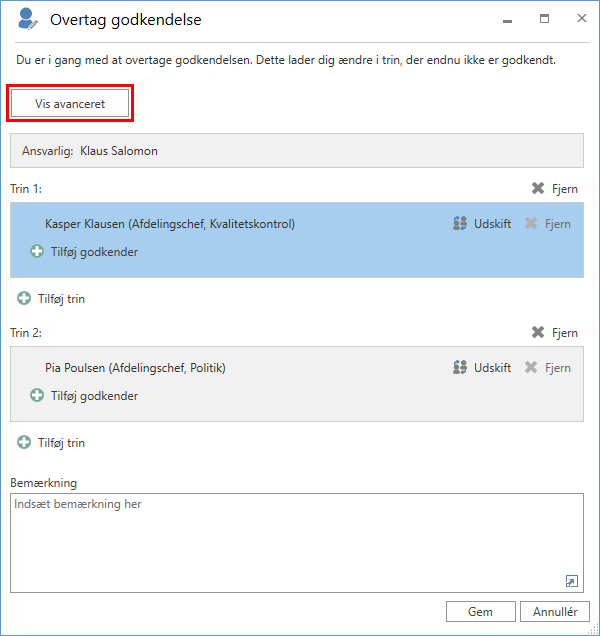Click the Overtag godkendelse user-edit title icon

[x=28, y=19]
